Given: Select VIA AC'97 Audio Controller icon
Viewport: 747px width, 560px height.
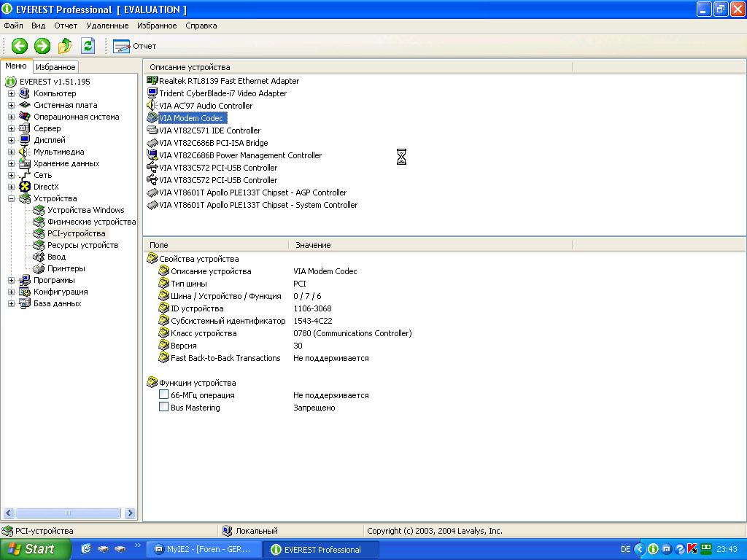Looking at the screenshot, I should (x=152, y=105).
